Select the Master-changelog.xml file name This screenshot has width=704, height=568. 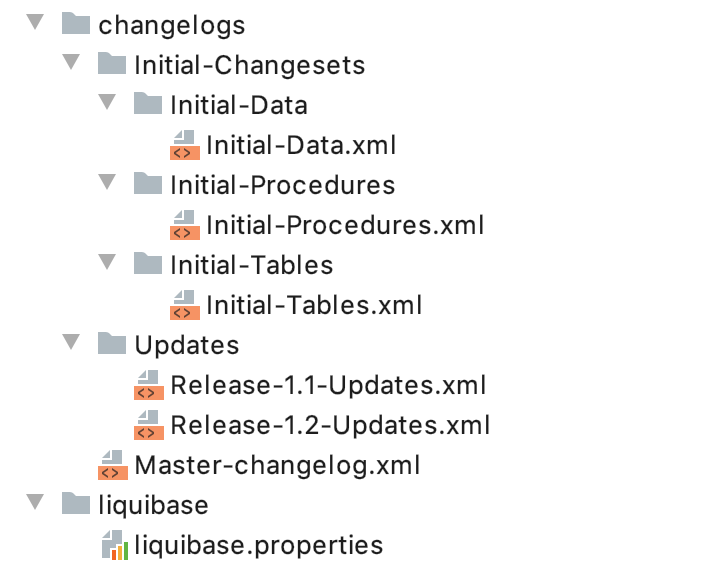point(277,465)
